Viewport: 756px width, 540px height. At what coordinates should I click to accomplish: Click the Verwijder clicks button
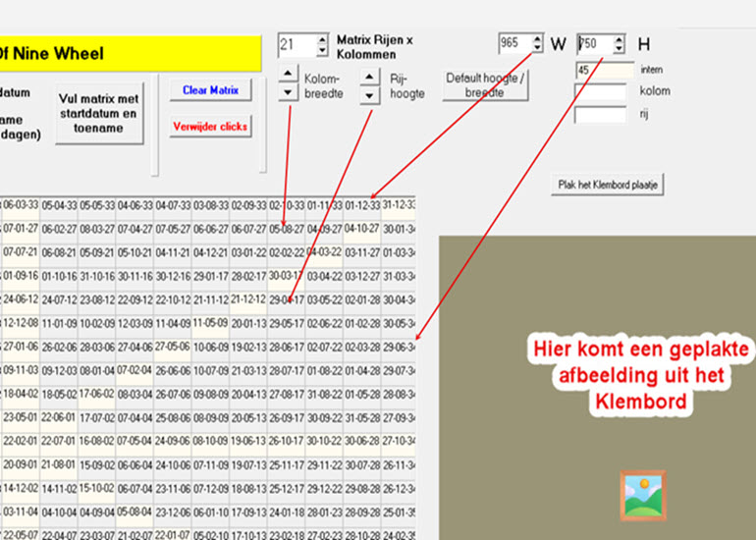211,127
